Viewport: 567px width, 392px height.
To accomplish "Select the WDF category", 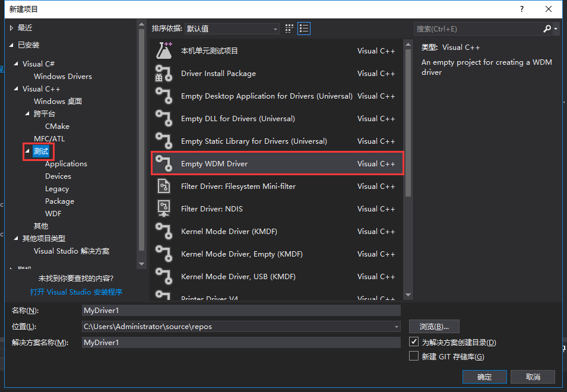I will click(53, 213).
